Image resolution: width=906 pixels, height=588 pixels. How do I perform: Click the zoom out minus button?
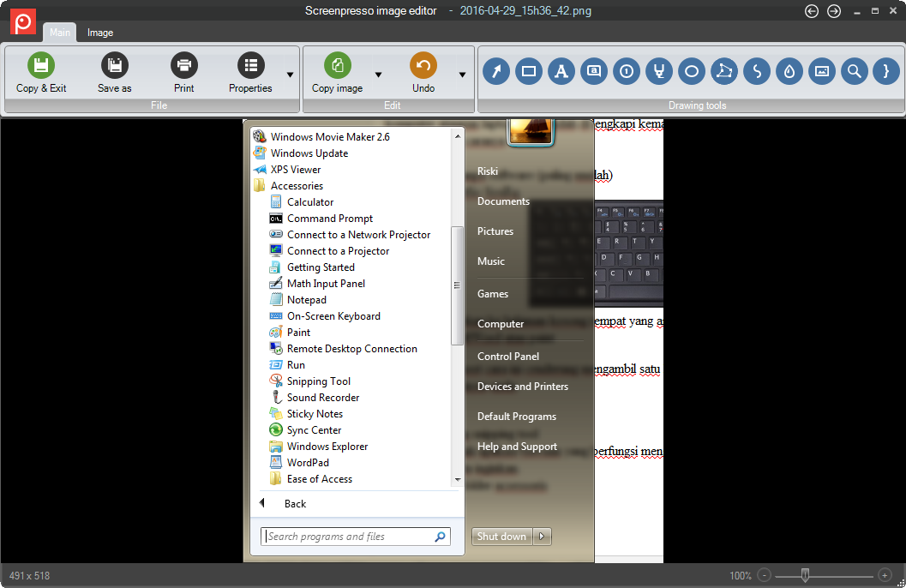pyautogui.click(x=764, y=575)
